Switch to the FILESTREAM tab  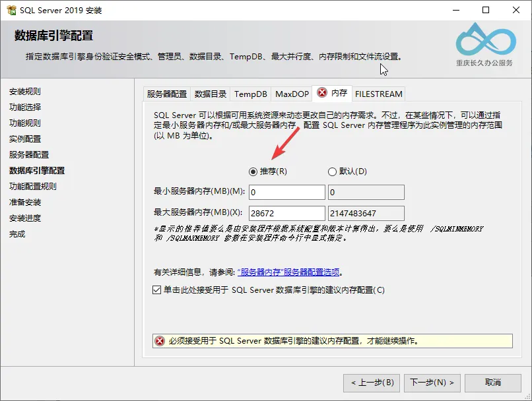(379, 94)
